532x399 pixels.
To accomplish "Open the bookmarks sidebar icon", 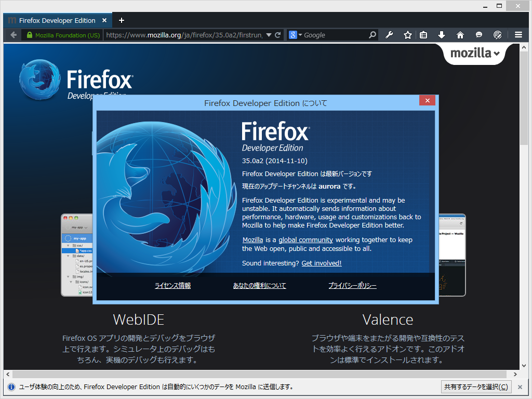I will coord(423,34).
